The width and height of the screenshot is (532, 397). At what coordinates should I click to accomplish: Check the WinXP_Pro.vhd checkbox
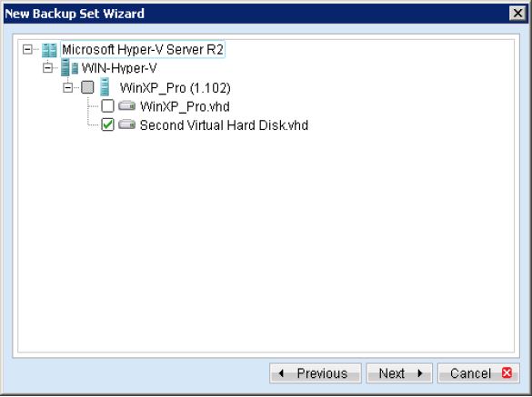107,106
